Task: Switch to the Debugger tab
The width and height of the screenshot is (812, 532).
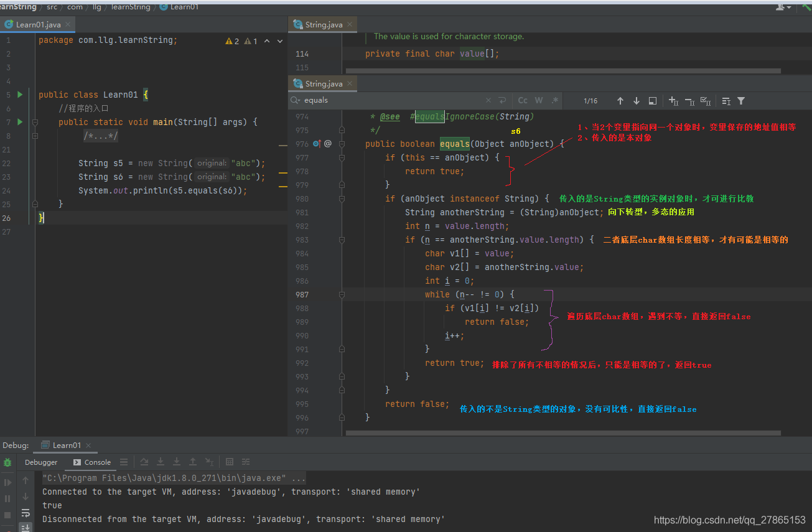Action: pos(41,462)
